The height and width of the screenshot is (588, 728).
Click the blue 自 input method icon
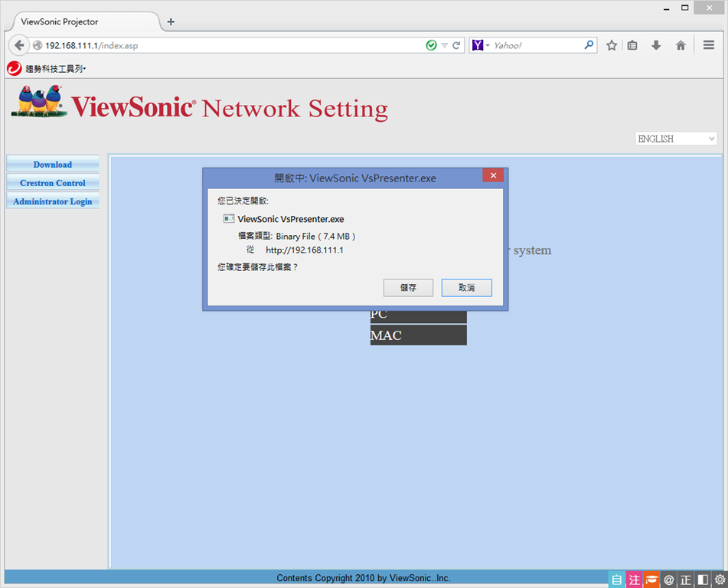pyautogui.click(x=616, y=580)
